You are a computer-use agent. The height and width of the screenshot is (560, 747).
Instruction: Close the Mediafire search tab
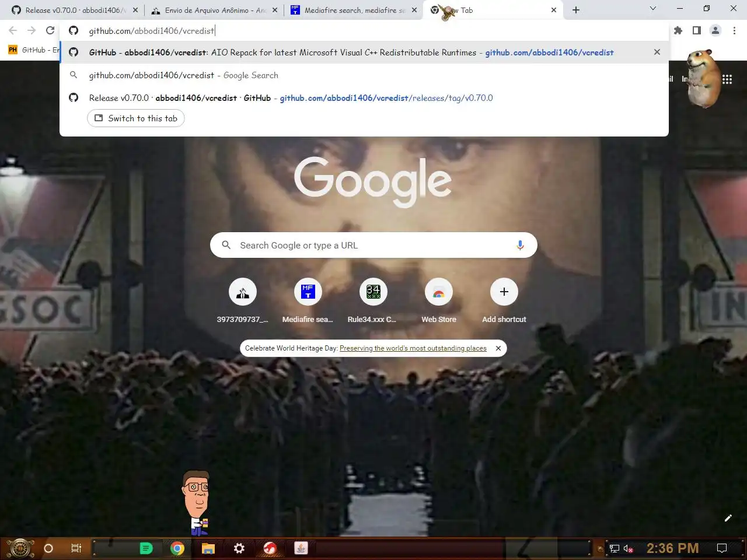[x=414, y=10]
